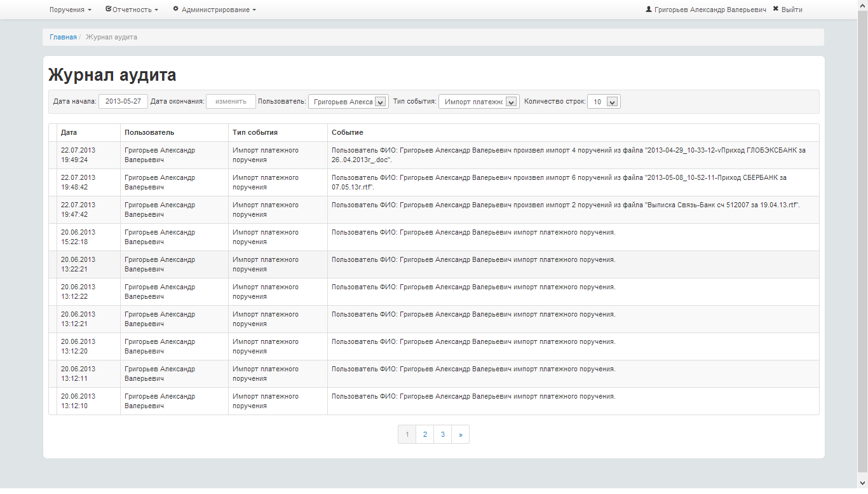Click the Журнал аудита page heading
The height and width of the screenshot is (494, 868).
pyautogui.click(x=112, y=75)
